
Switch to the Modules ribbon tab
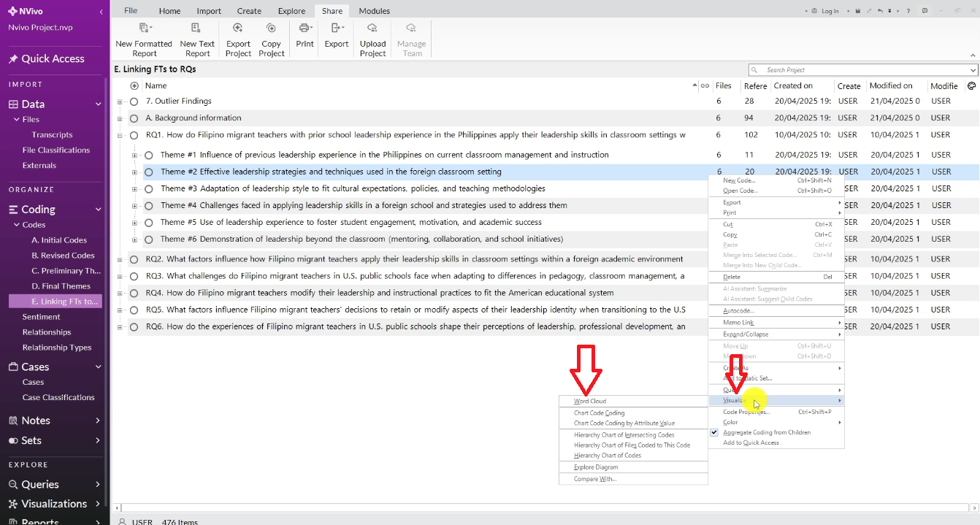pyautogui.click(x=374, y=11)
